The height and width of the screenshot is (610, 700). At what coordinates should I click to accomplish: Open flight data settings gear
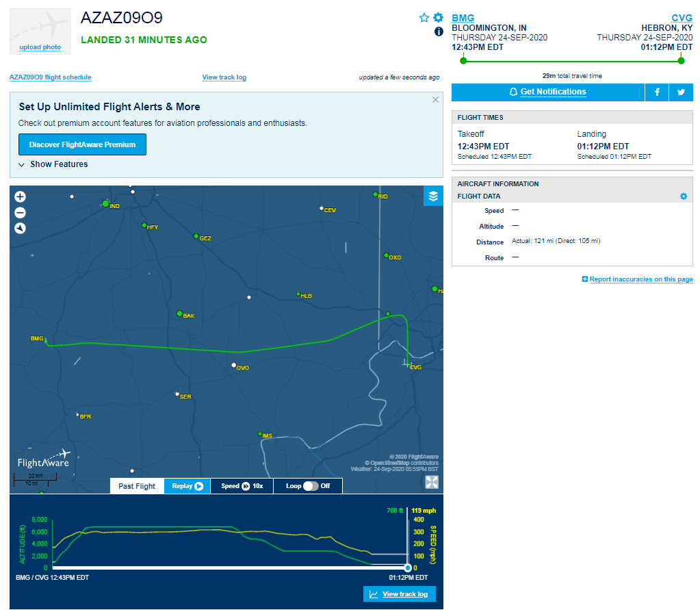click(684, 196)
